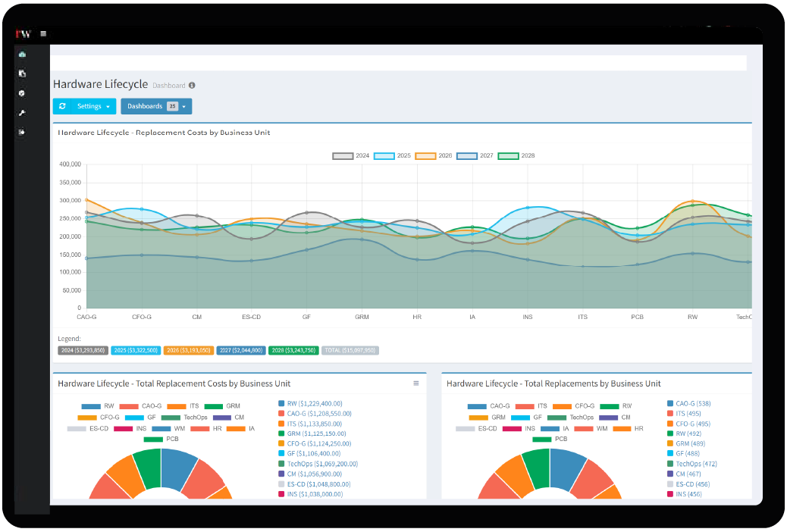Image resolution: width=787 pixels, height=532 pixels.
Task: Open the Total Replacement Costs panel menu icon
Action: [415, 383]
